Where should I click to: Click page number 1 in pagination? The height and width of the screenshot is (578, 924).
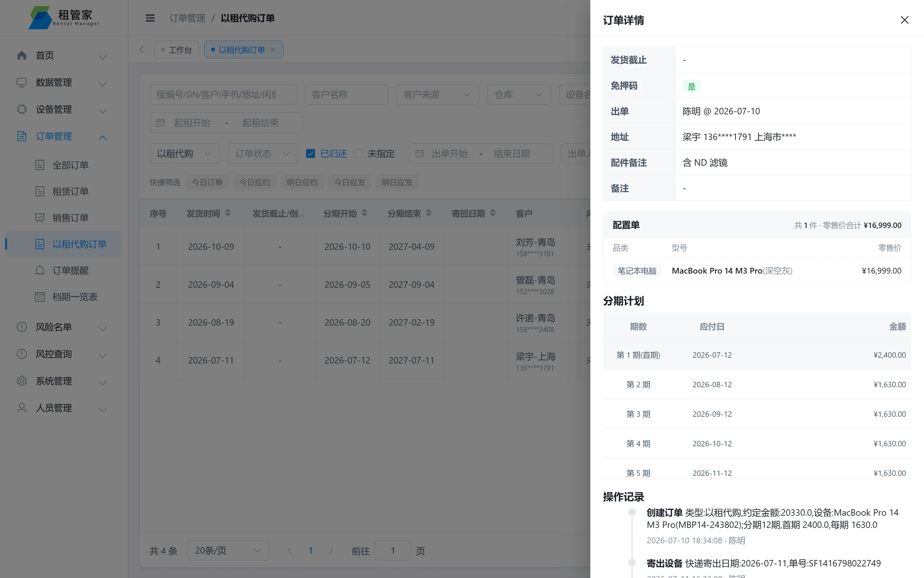coord(311,550)
